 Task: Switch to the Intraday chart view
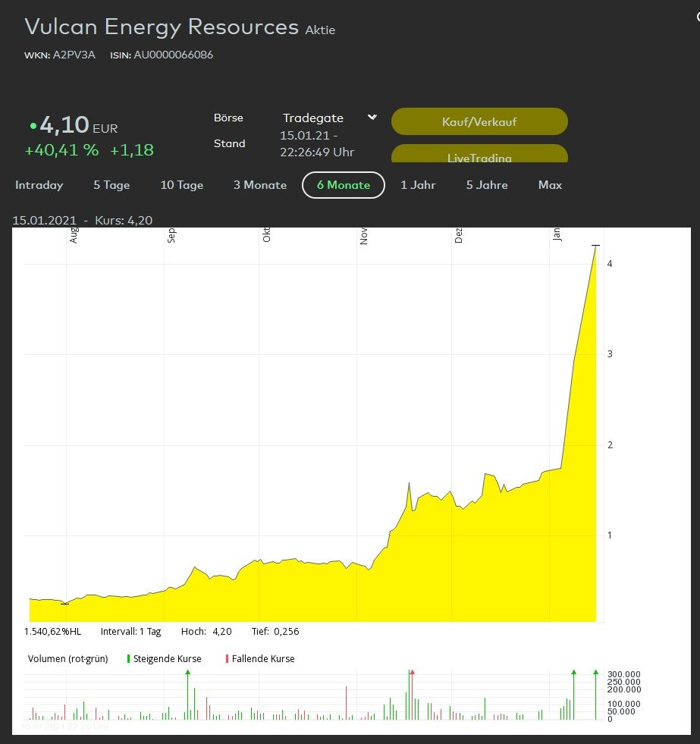(39, 185)
